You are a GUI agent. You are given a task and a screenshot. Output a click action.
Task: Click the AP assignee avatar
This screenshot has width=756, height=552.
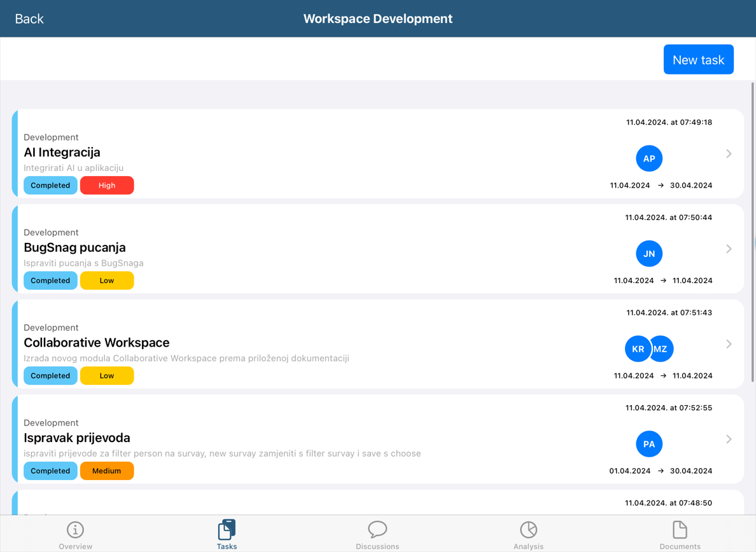(649, 158)
